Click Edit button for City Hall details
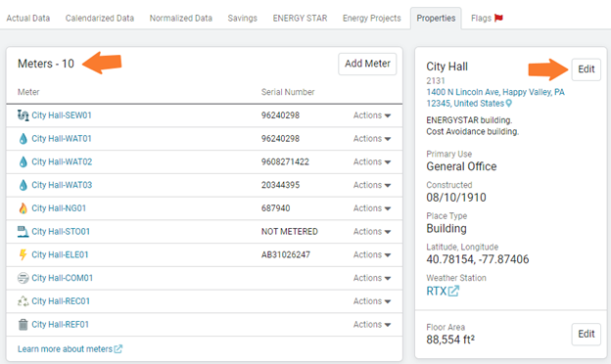The width and height of the screenshot is (611, 364). pyautogui.click(x=587, y=69)
